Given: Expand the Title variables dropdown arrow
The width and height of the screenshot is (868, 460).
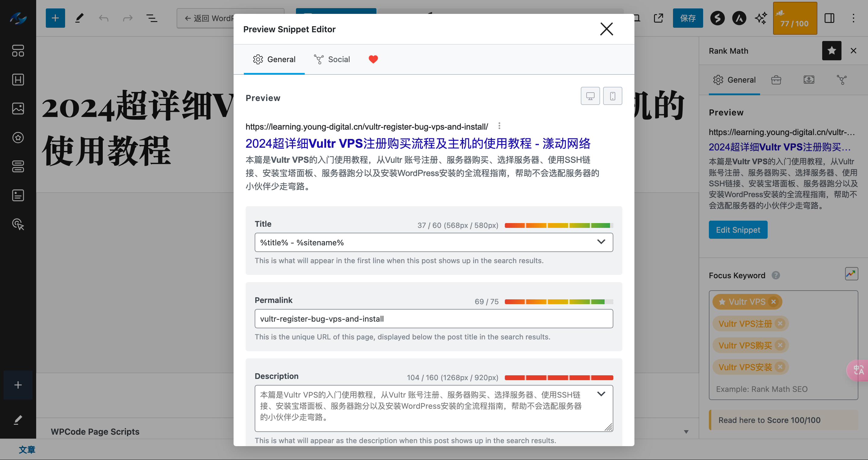Looking at the screenshot, I should coord(601,242).
